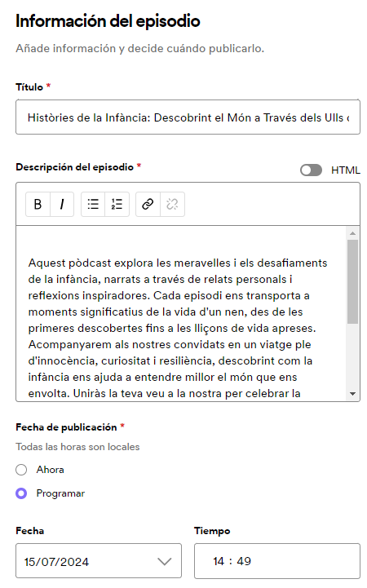This screenshot has width=367, height=588.
Task: Toggle bold formatting in description editor
Action: tap(38, 205)
